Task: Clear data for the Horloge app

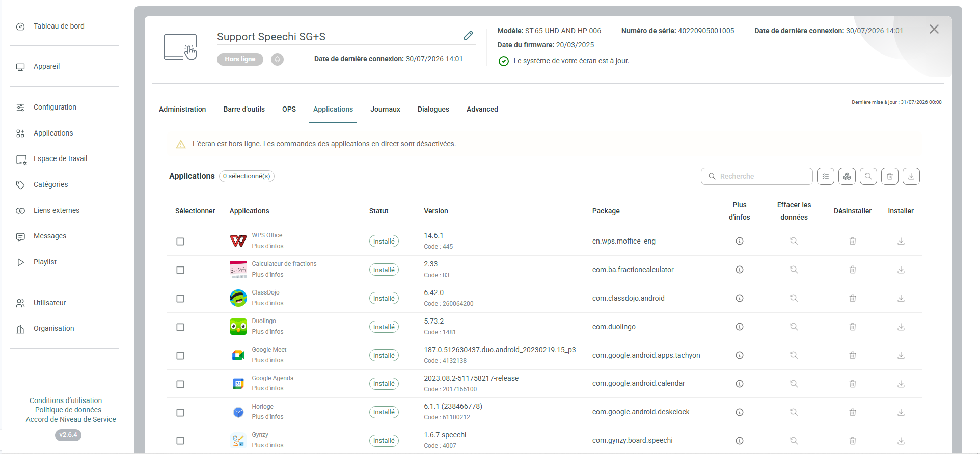Action: point(794,412)
